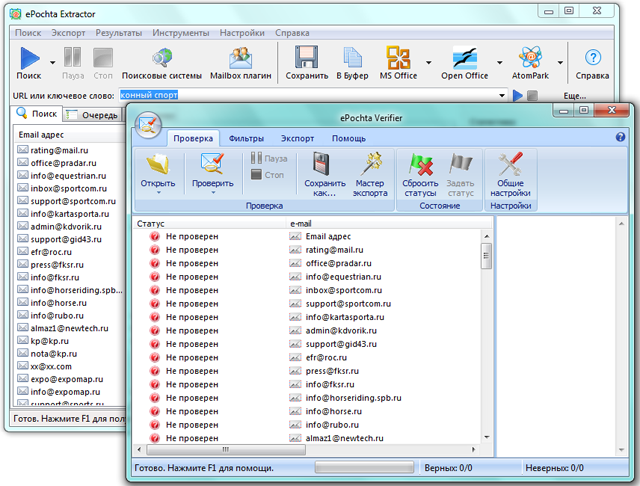Sort by e-mail column header in Verifier
The width and height of the screenshot is (640, 486).
(389, 223)
